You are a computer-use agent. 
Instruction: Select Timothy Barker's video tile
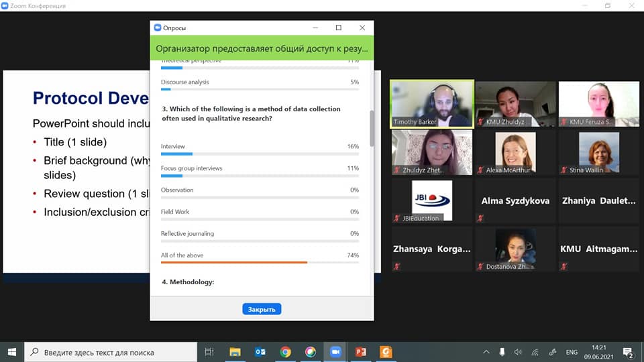tap(432, 104)
